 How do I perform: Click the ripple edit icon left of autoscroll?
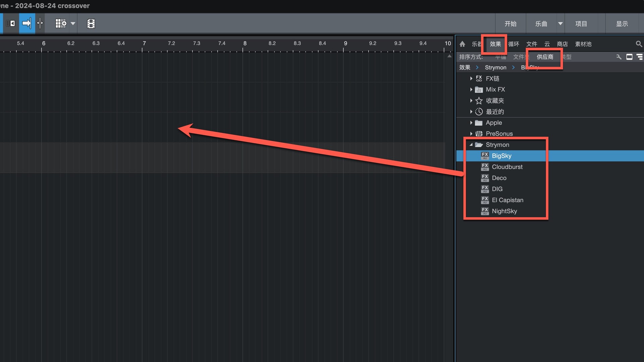[10, 23]
